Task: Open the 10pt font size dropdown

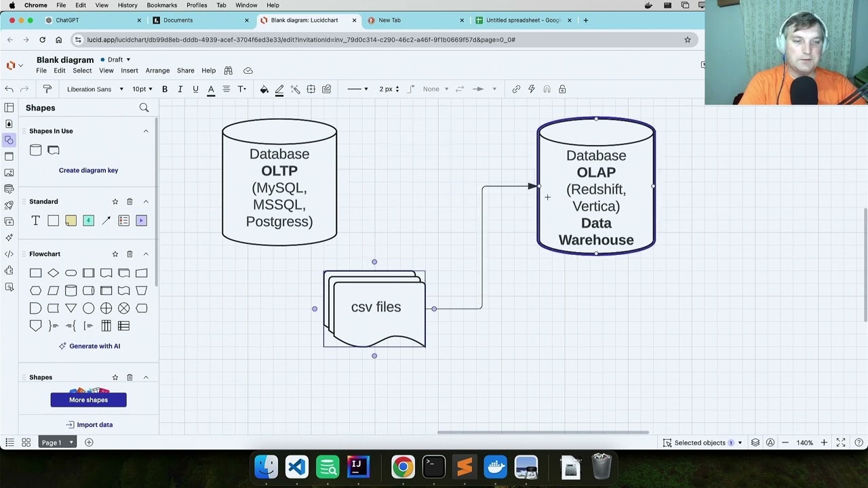Action: pos(142,89)
